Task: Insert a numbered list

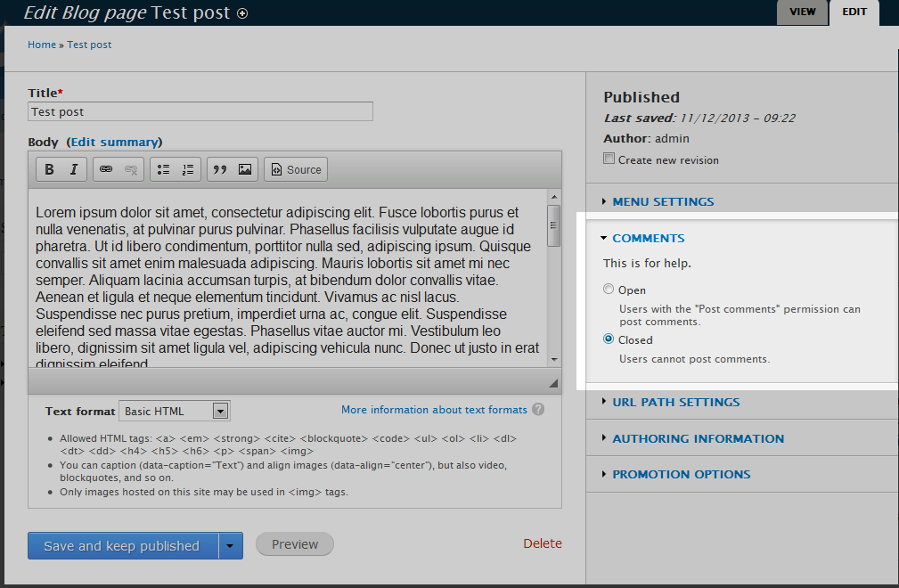Action: (188, 169)
